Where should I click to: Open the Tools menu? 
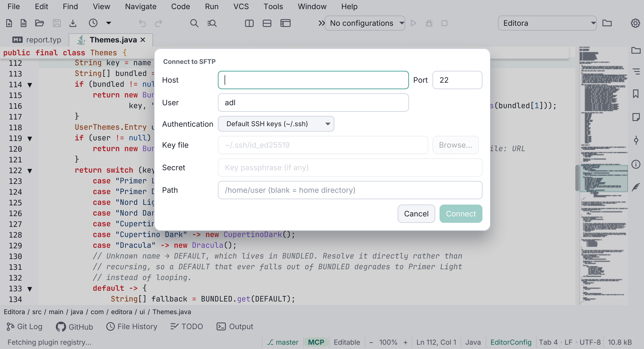[x=273, y=6]
